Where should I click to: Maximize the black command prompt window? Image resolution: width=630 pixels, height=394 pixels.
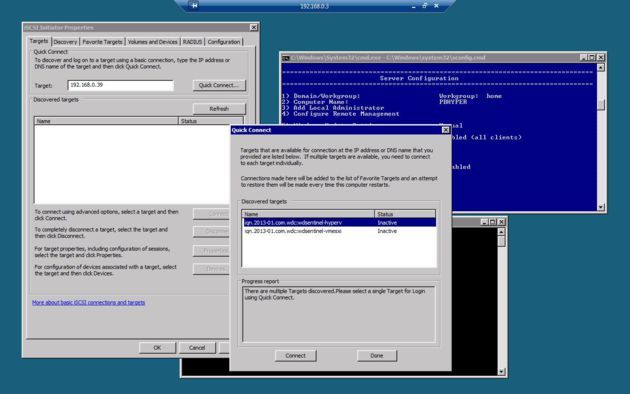coord(493,222)
